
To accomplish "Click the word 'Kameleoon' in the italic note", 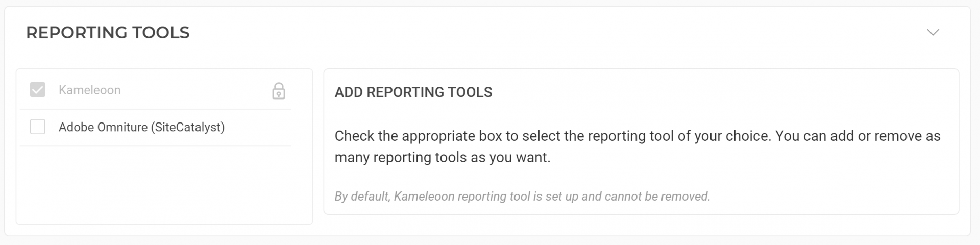I will [x=424, y=197].
